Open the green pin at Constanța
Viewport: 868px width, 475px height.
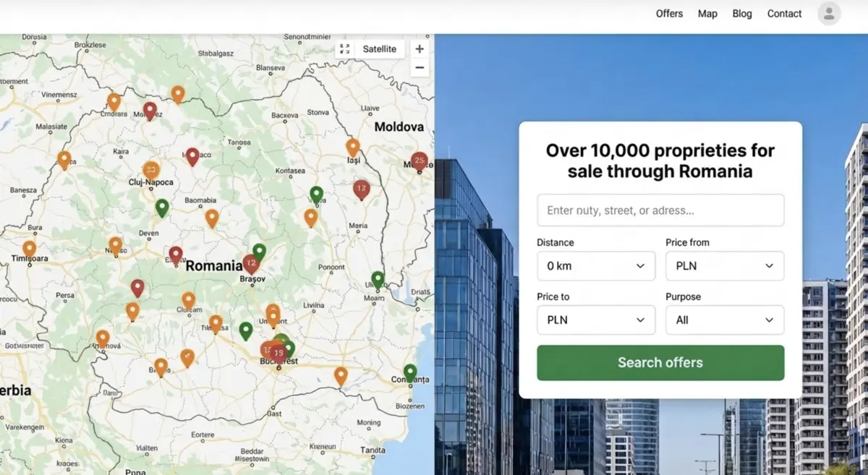410,373
